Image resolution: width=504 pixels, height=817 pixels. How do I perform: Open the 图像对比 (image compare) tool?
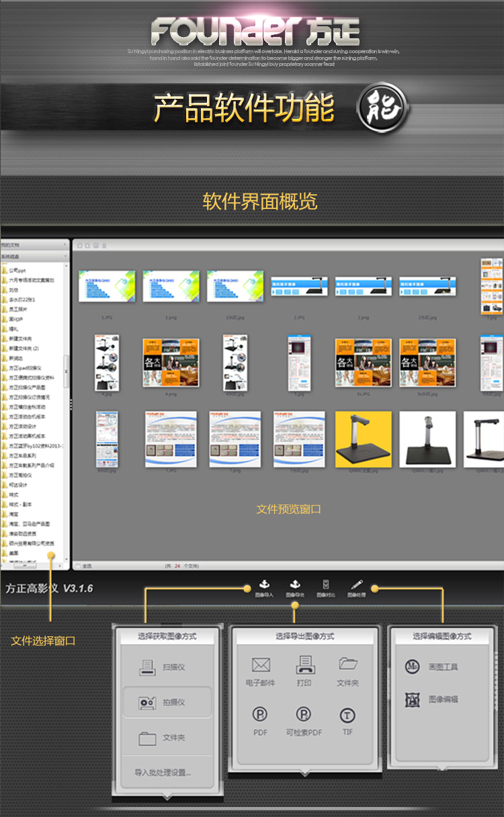pos(326,588)
